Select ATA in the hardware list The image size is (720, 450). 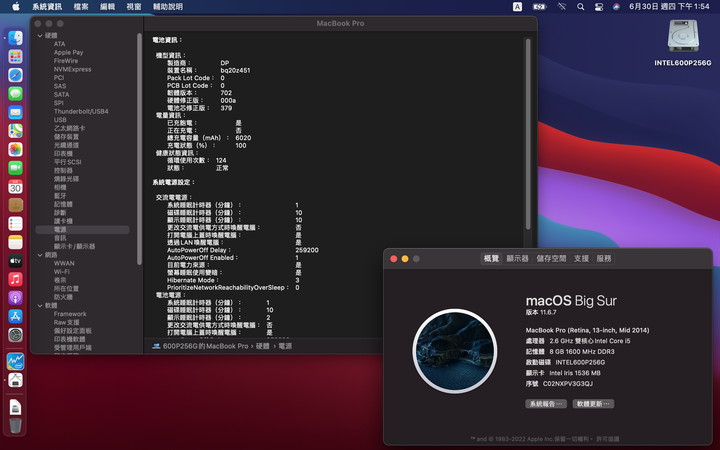(60, 44)
